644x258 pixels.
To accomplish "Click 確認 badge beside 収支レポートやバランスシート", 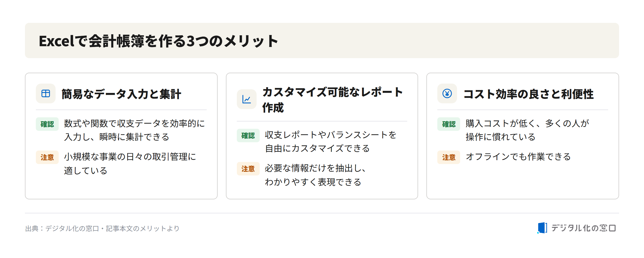I will tap(248, 135).
